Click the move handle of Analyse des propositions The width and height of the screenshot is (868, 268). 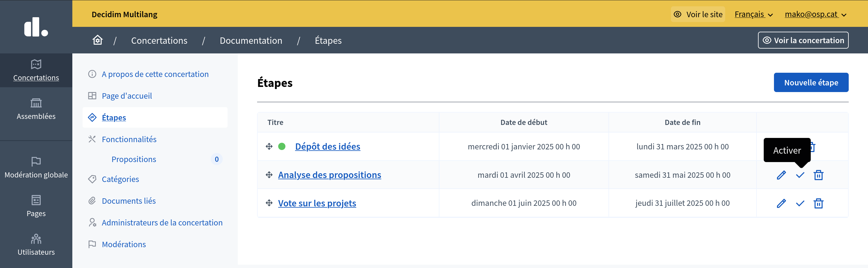(x=269, y=175)
